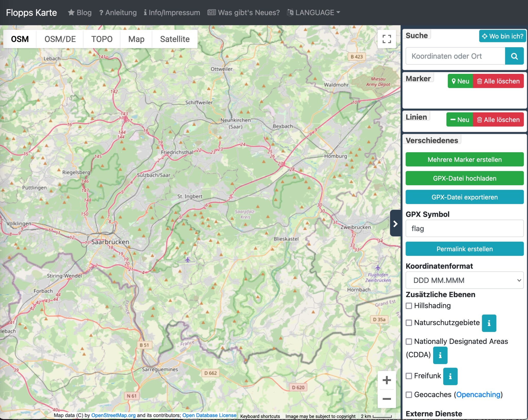Screen dimensions: 528x420
Task: Zoom out with the minus icon
Action: (386, 399)
